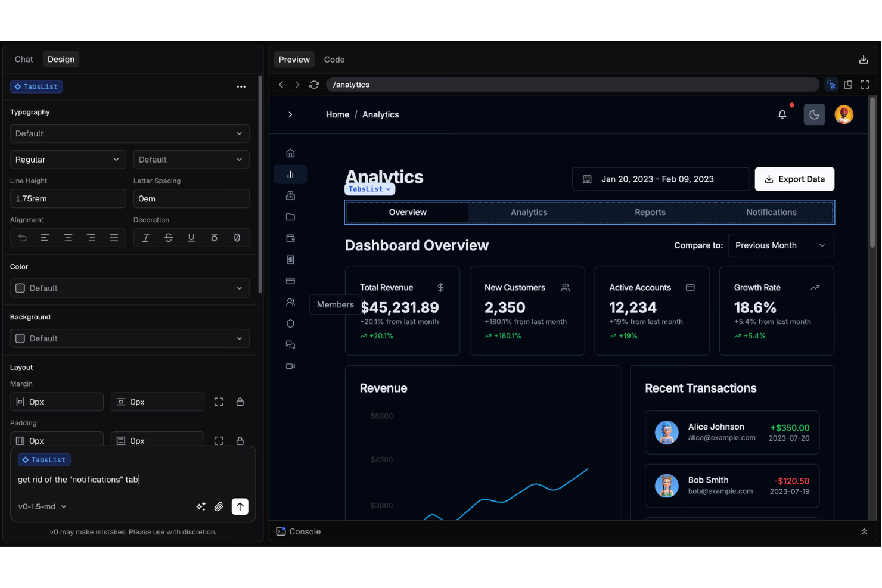Align text center

pyautogui.click(x=68, y=238)
